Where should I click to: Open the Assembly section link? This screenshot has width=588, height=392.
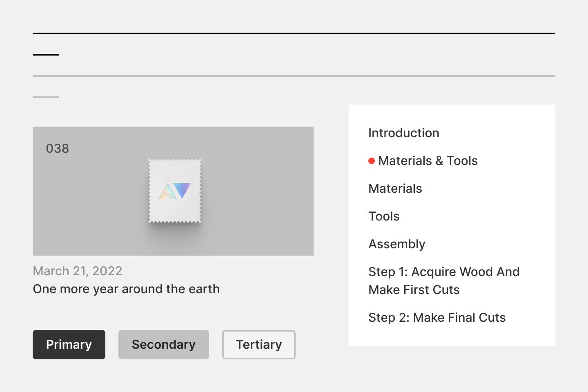(396, 244)
